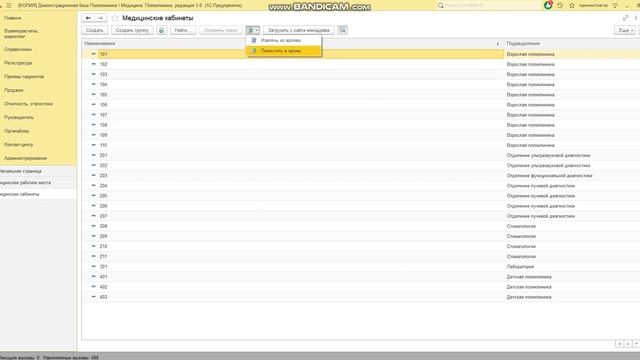Open Продажи section in sidebar

coord(13,90)
